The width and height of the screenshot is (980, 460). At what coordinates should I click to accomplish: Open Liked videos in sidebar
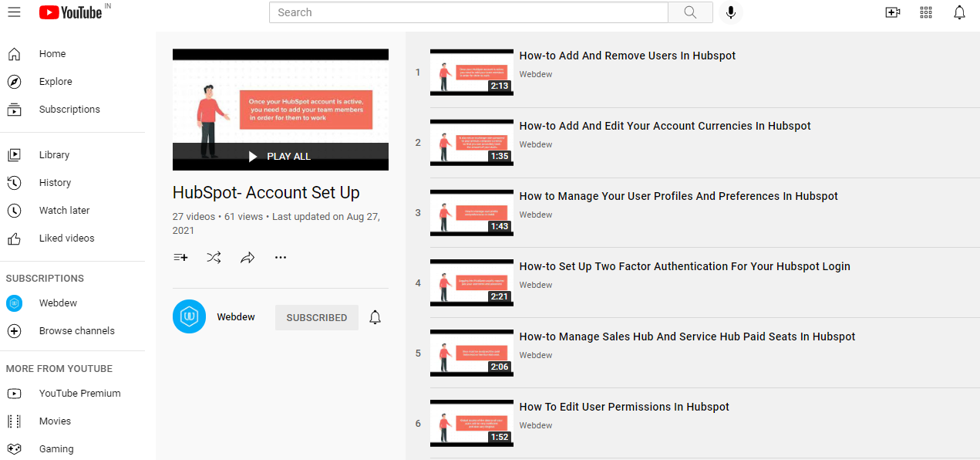[x=66, y=238]
